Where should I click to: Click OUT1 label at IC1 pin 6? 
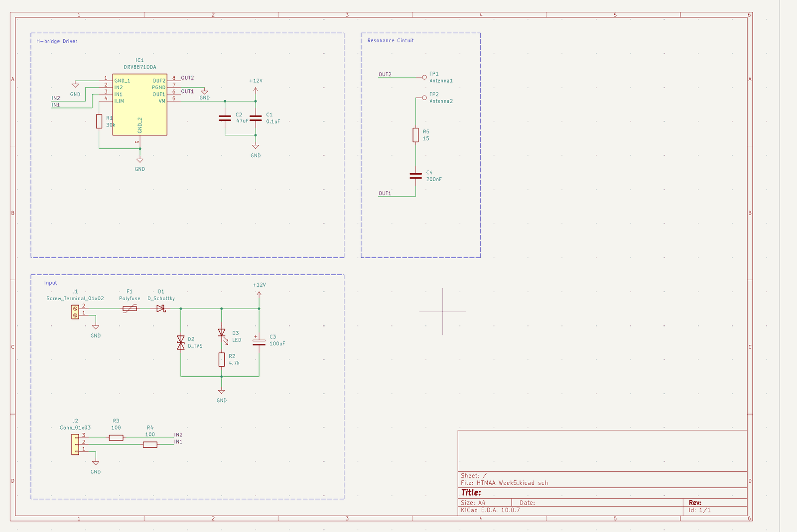coord(187,91)
